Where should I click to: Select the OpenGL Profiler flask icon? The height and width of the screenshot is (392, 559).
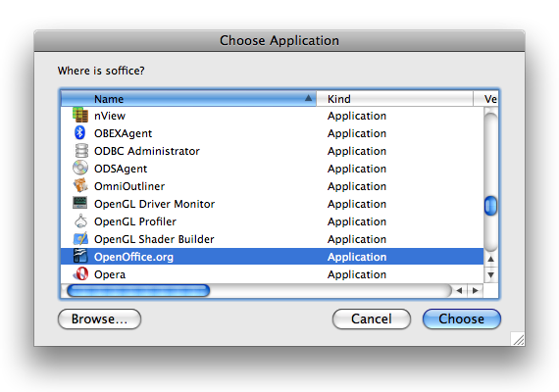tap(80, 220)
